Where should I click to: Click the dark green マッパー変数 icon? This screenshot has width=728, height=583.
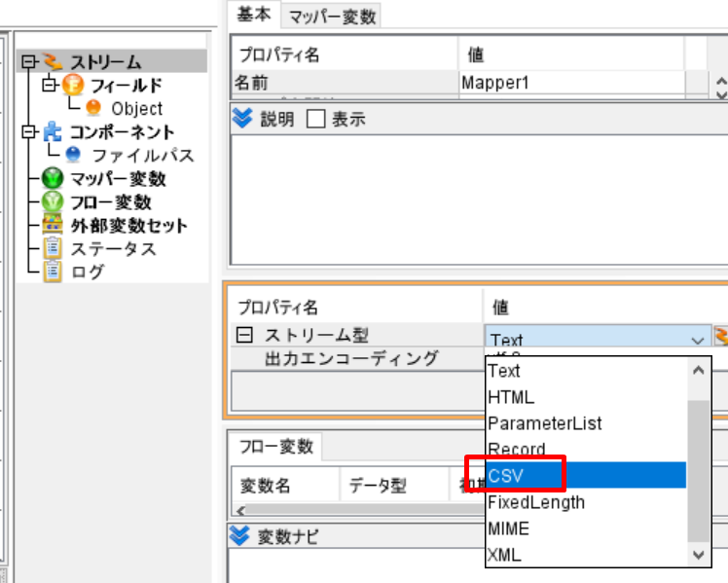pyautogui.click(x=53, y=178)
